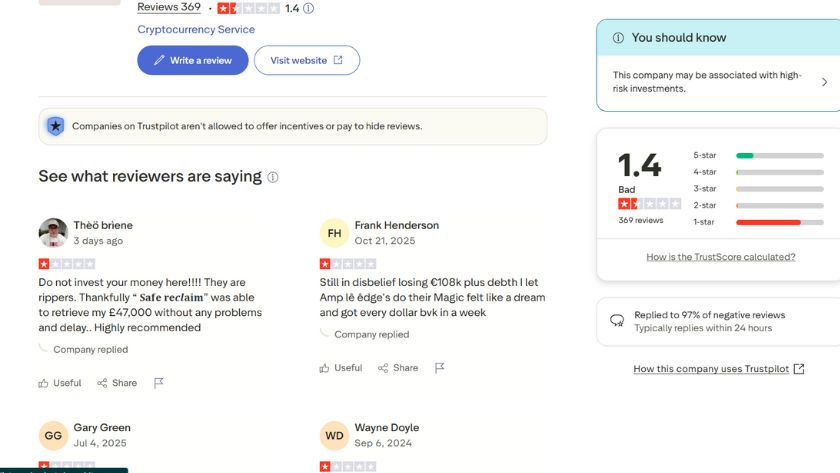Click the one-star rating on Wayne Doyle's review
Image resolution: width=840 pixels, height=473 pixels.
[348, 467]
